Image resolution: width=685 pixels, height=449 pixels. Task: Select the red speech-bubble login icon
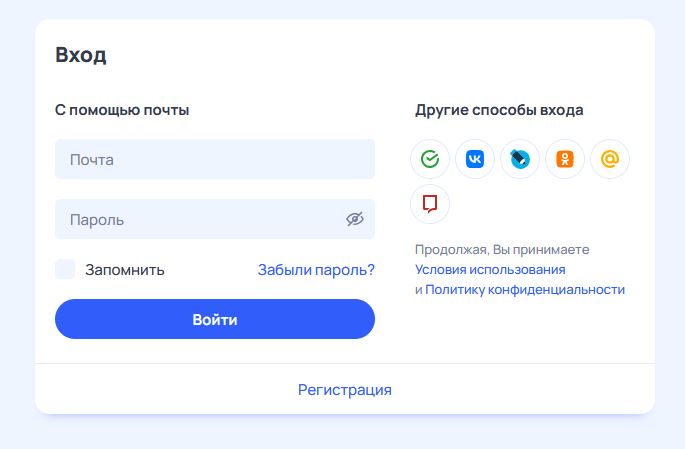tap(430, 204)
